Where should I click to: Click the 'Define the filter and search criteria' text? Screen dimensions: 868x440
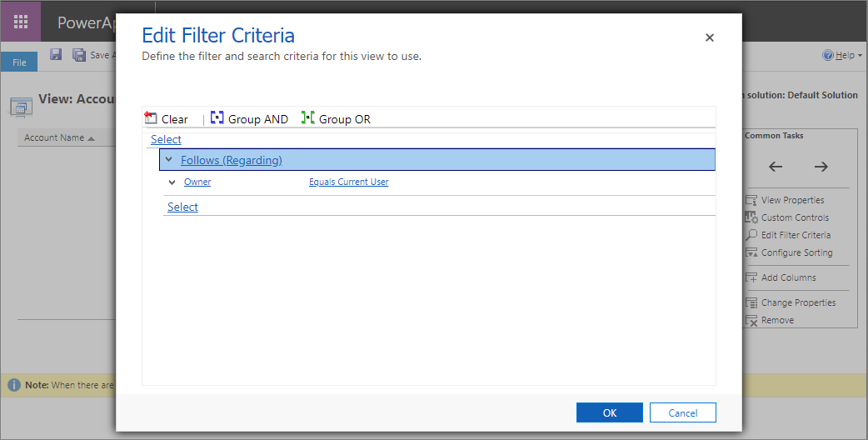click(x=282, y=56)
